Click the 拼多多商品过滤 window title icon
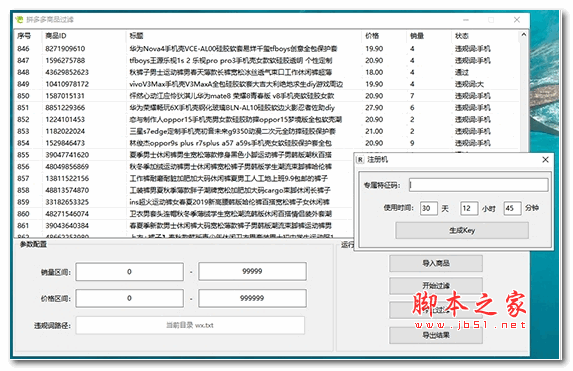The width and height of the screenshot is (573, 371). coord(19,19)
